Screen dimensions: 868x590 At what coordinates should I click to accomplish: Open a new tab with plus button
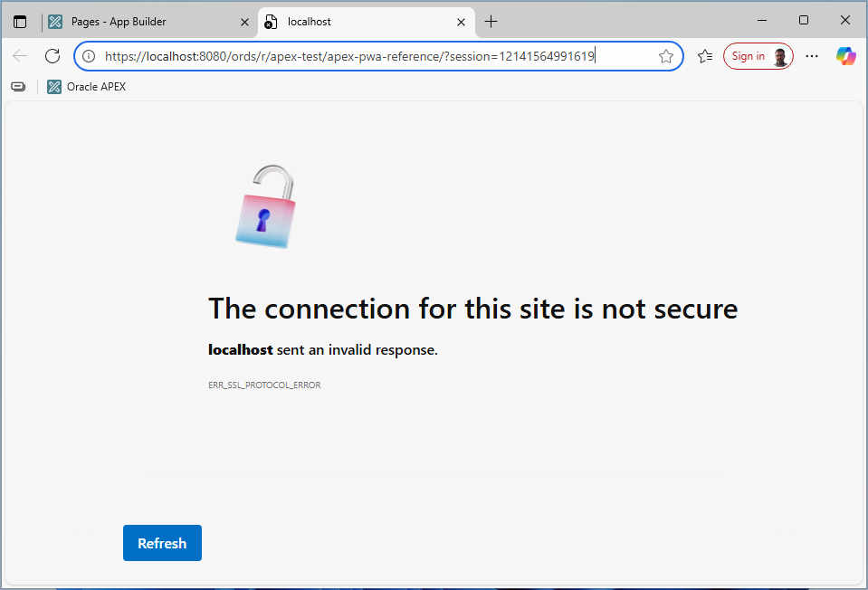(491, 22)
